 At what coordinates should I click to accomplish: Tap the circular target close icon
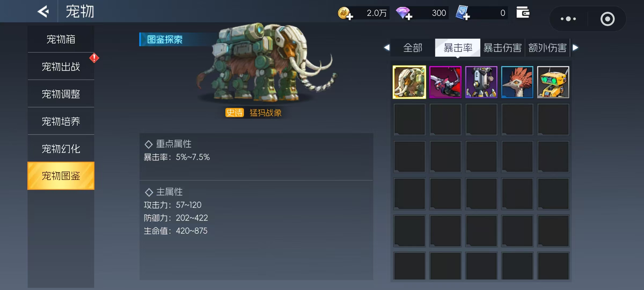click(607, 19)
